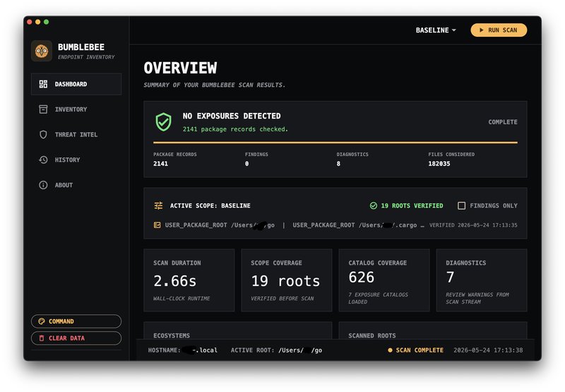The height and width of the screenshot is (392, 565).
Task: Open the Command button
Action: coord(76,321)
